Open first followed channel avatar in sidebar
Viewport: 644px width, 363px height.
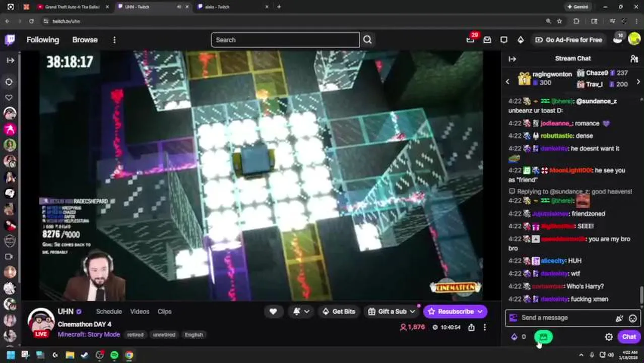pos(10,113)
